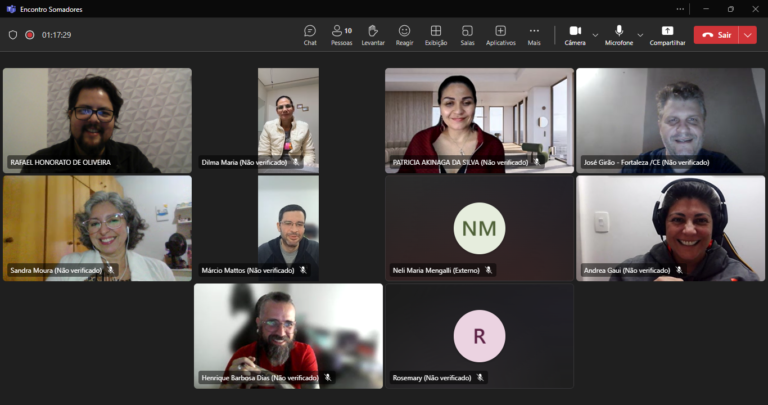Toggle the Câmera on or off
768x405 pixels.
click(x=575, y=35)
